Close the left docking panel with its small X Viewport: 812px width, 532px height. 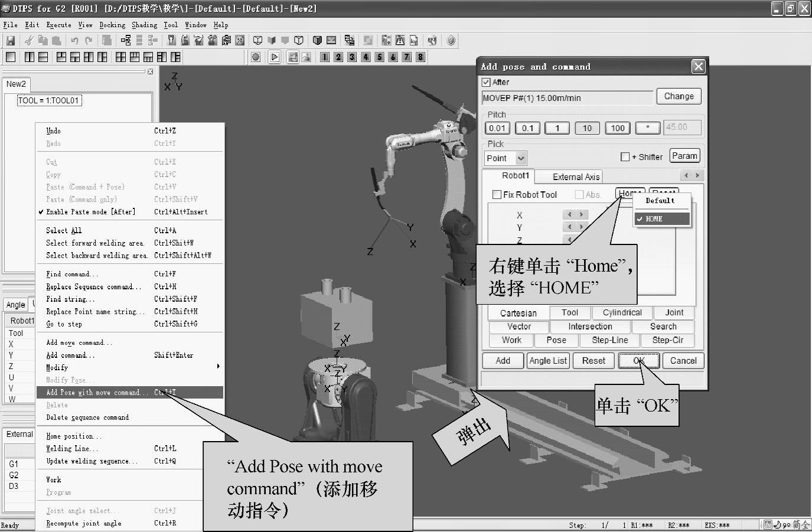click(150, 71)
